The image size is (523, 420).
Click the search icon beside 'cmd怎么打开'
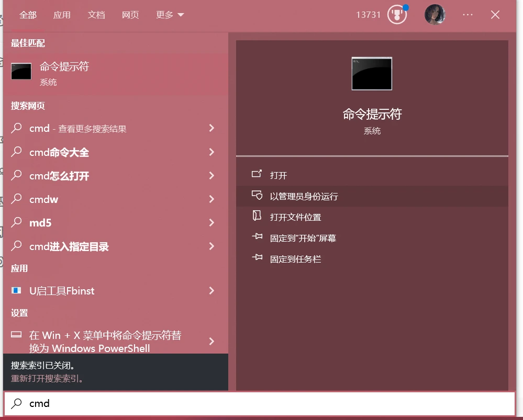(16, 175)
